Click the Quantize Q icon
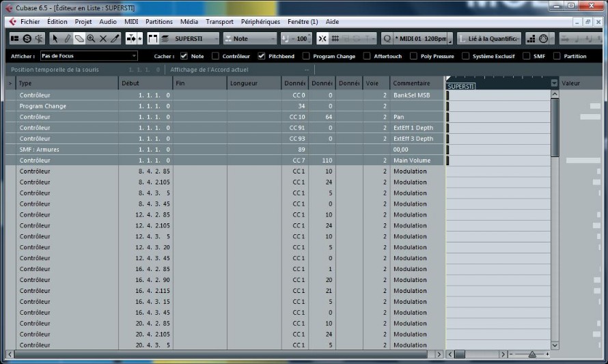The width and height of the screenshot is (608, 364). pyautogui.click(x=387, y=38)
